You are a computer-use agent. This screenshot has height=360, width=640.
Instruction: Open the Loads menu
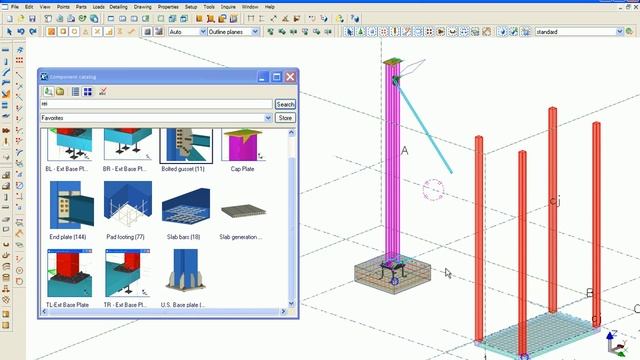tap(98, 7)
